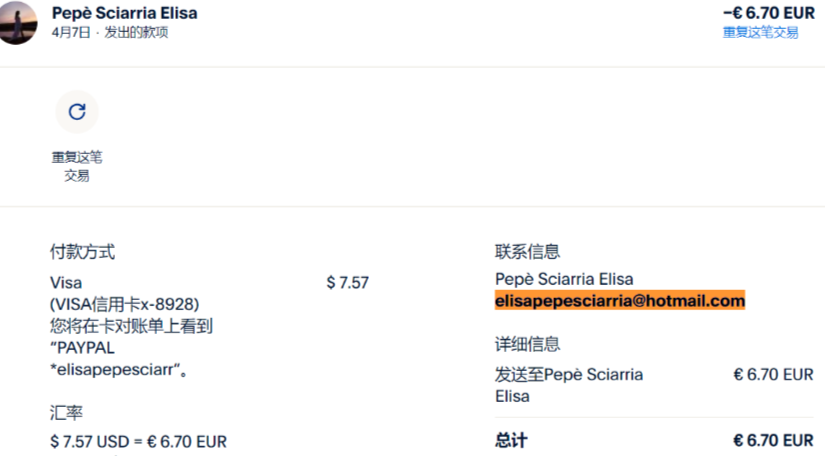Click the blue 重复这笔交易 link at top right

[x=760, y=32]
